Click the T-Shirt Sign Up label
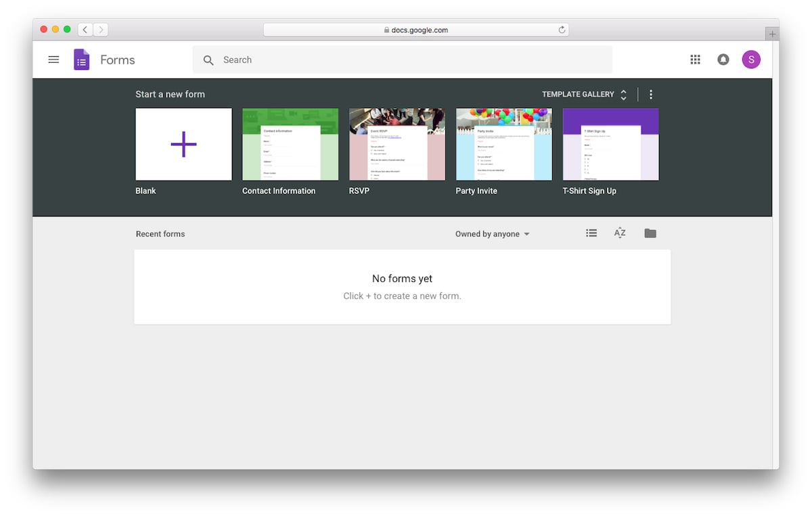 pyautogui.click(x=589, y=191)
